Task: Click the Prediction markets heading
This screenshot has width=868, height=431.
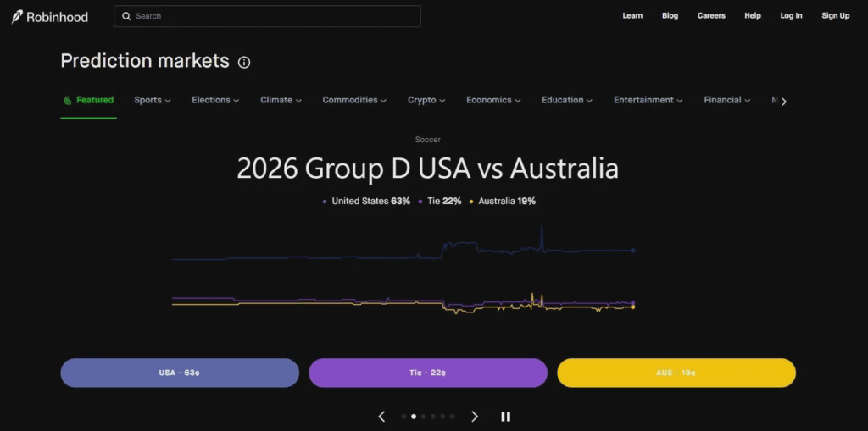Action: click(145, 61)
